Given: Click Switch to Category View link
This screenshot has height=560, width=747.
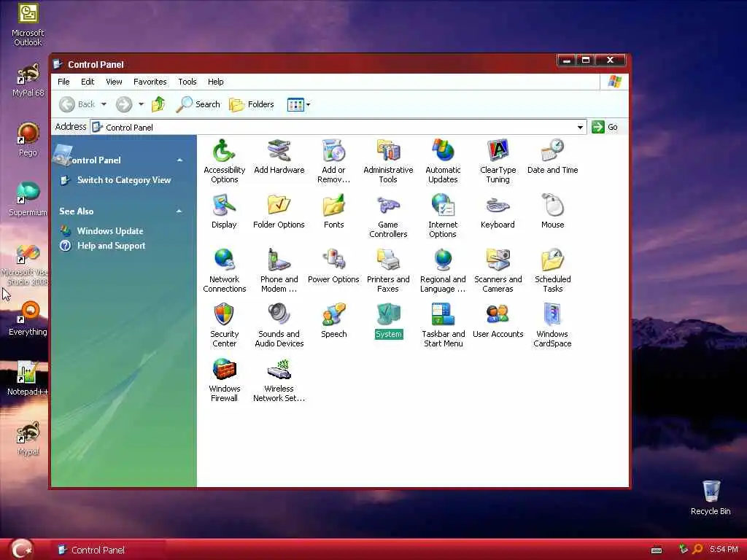Looking at the screenshot, I should click(x=124, y=180).
